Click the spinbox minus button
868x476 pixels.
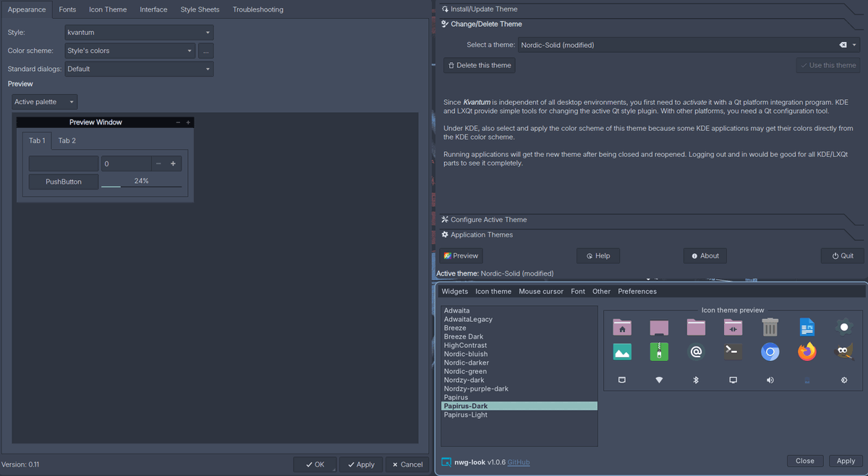coord(158,163)
